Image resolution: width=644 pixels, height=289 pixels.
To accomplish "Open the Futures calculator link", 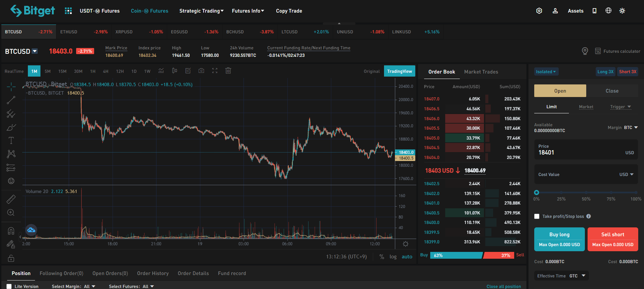I will [x=617, y=51].
